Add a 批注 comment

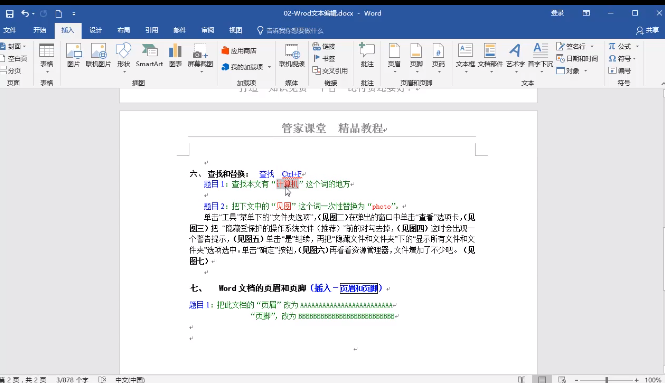(x=367, y=56)
